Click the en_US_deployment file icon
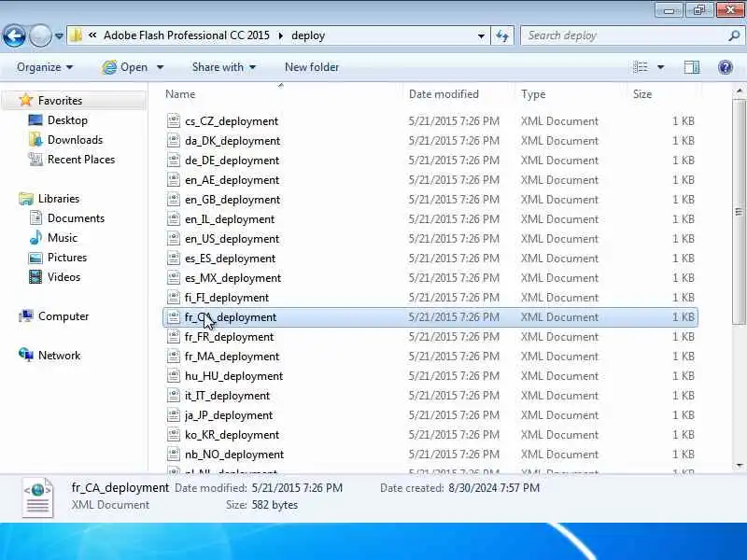Screen dimensions: 747x560 click(x=174, y=238)
